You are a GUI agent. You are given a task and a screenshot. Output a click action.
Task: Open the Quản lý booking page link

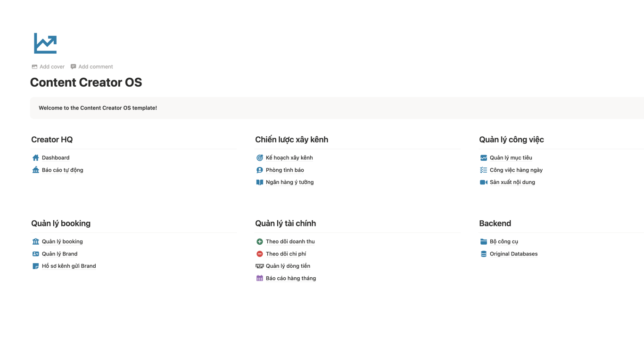[x=62, y=241]
